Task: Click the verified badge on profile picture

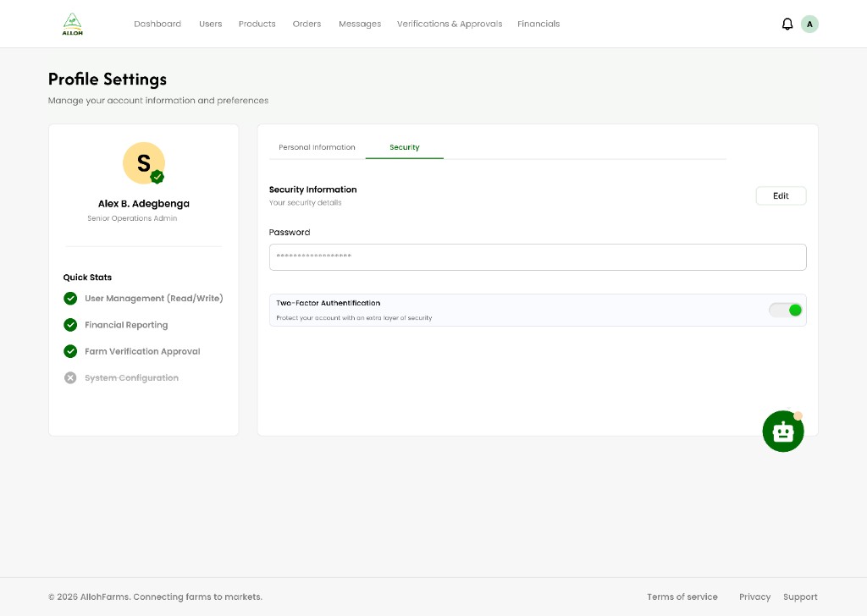Action: coord(157,177)
